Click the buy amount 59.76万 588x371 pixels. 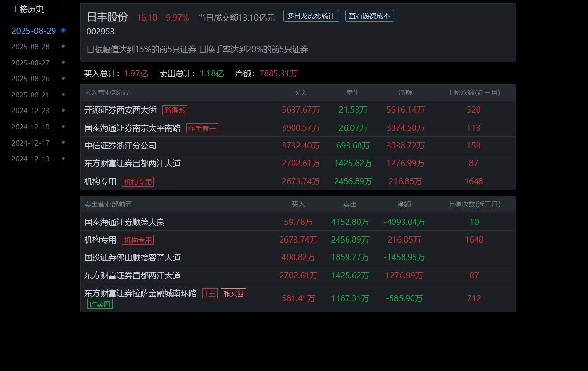pos(298,222)
